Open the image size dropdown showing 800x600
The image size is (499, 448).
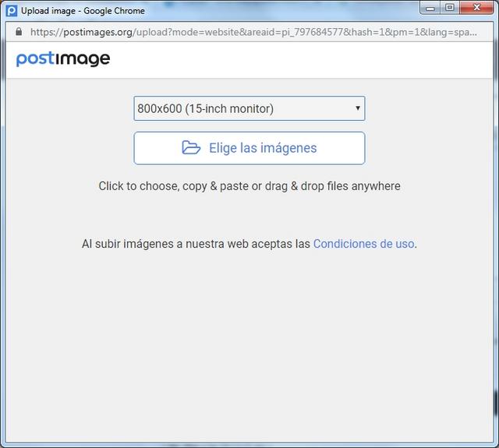pyautogui.click(x=249, y=108)
